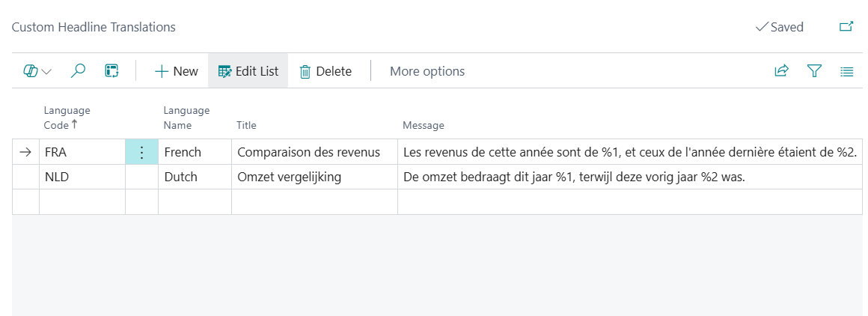Open More options menu
This screenshot has height=316, width=868.
[x=427, y=71]
